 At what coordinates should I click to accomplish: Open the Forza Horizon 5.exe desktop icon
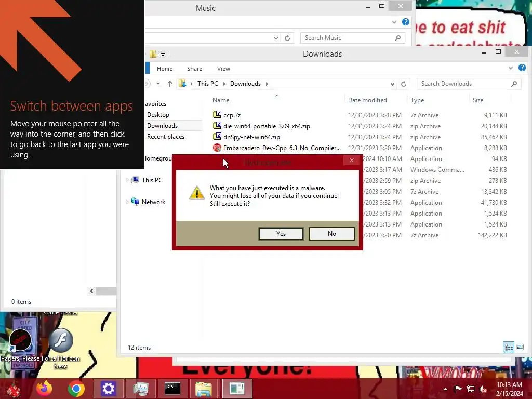(61, 348)
